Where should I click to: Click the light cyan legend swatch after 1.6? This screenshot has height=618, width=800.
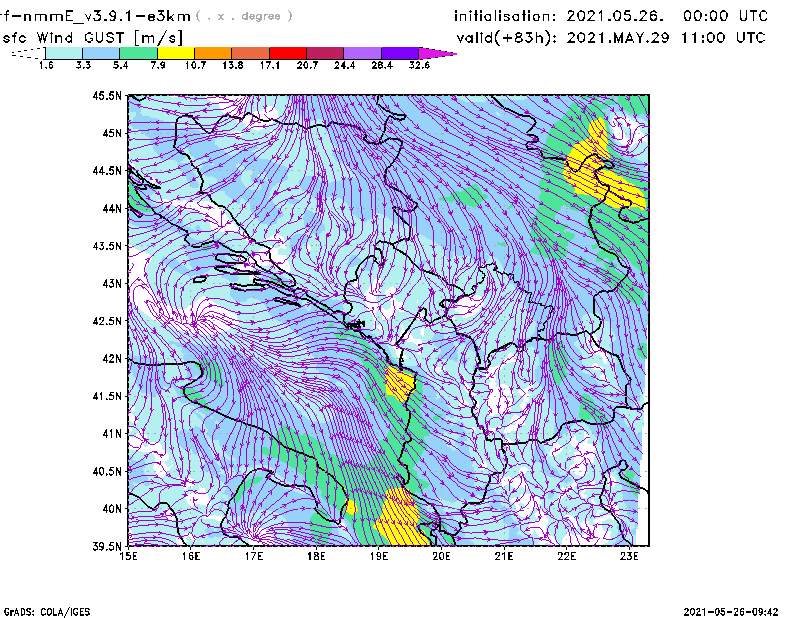(64, 53)
